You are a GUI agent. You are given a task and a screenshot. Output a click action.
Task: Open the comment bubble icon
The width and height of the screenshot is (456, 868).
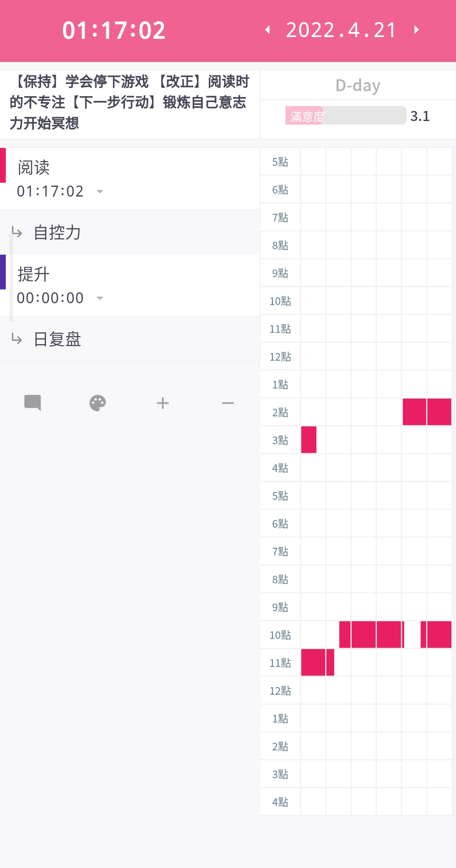point(33,403)
